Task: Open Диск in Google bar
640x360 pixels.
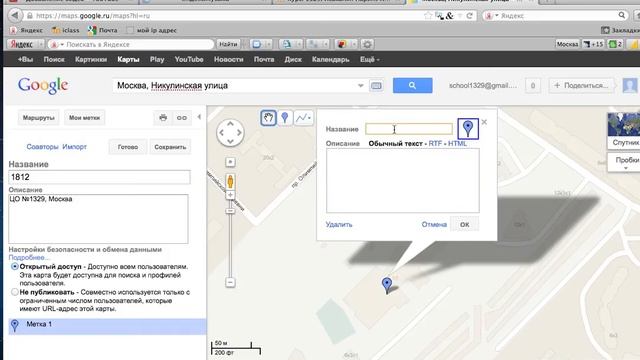Action: (293, 59)
